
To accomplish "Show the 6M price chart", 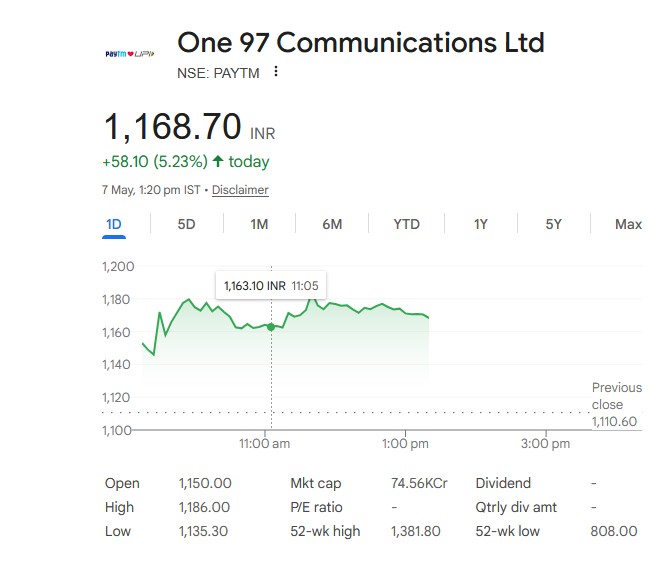I will point(332,224).
